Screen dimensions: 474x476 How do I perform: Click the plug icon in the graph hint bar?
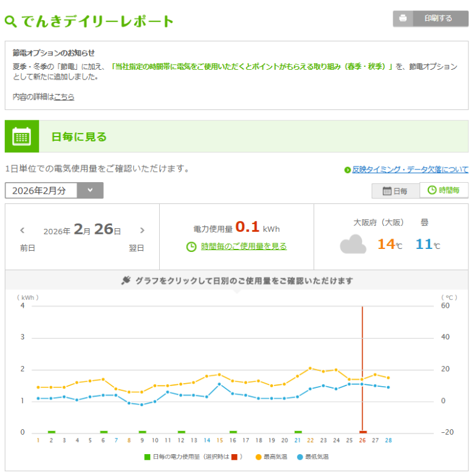click(126, 280)
